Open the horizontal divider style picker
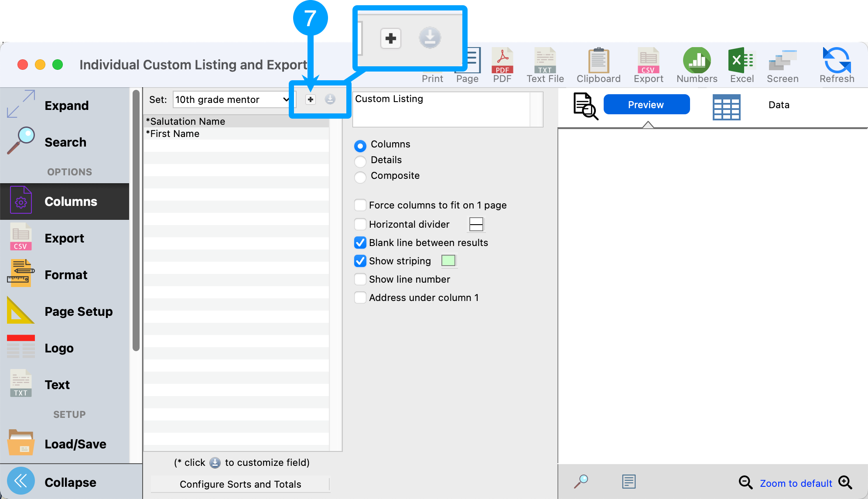The image size is (868, 499). coord(476,224)
